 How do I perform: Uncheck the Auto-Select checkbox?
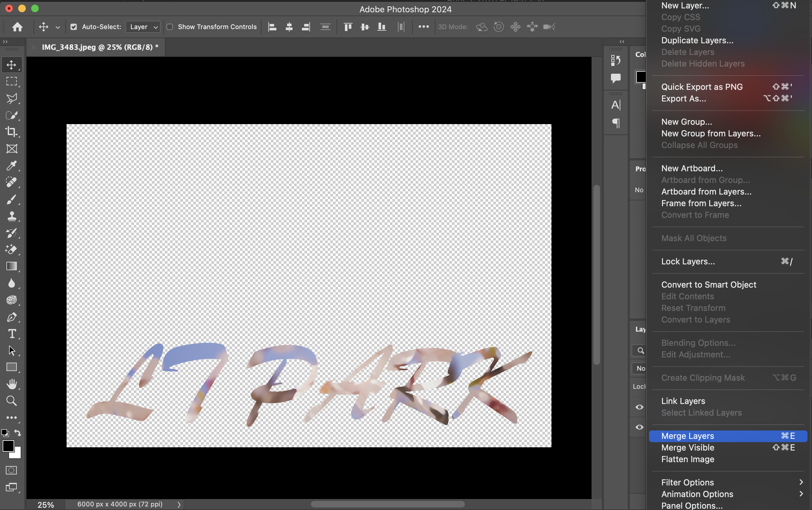tap(73, 27)
